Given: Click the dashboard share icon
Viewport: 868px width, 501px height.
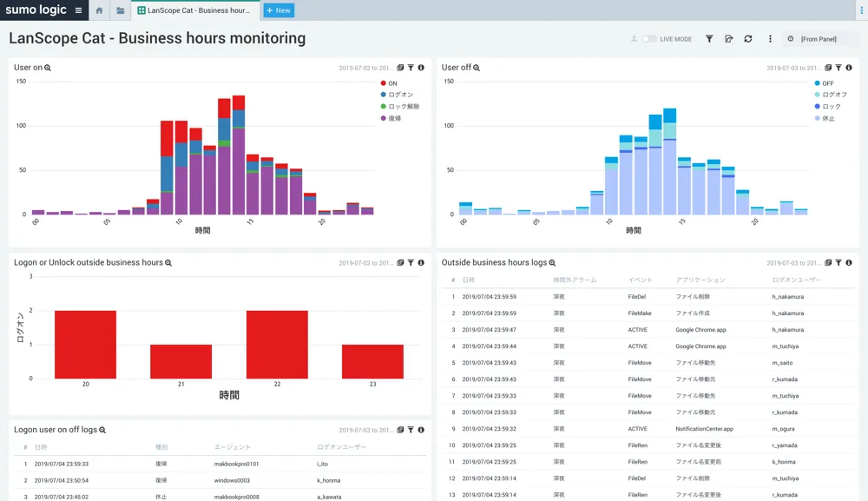Looking at the screenshot, I should [x=728, y=39].
